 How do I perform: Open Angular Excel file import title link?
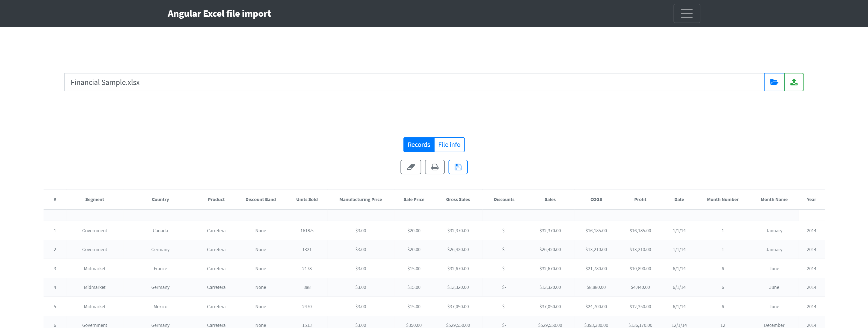[219, 14]
